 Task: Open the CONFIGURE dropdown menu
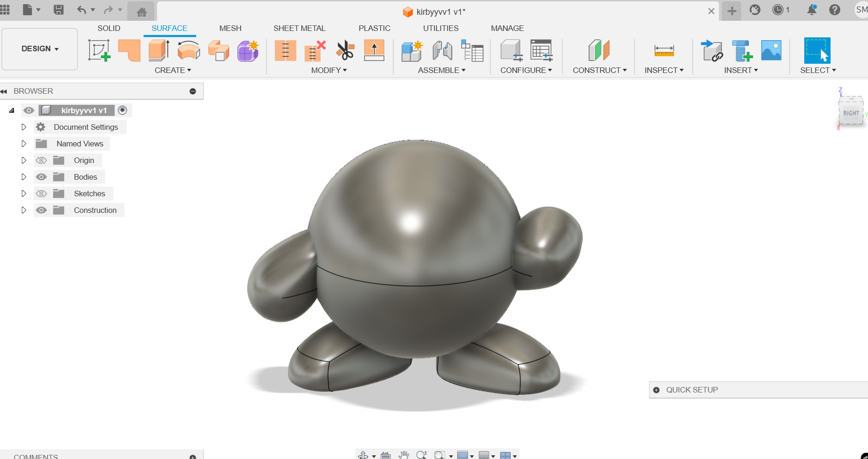coord(526,70)
